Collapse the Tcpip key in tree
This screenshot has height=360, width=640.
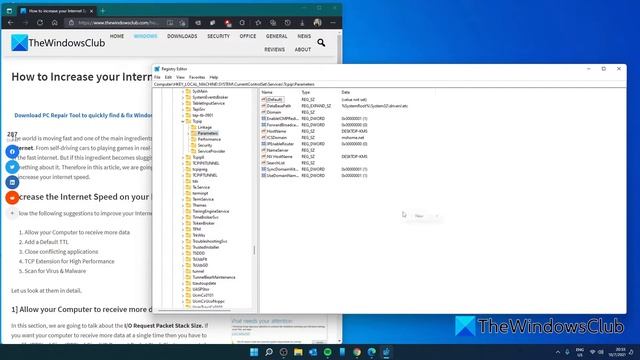pos(183,121)
